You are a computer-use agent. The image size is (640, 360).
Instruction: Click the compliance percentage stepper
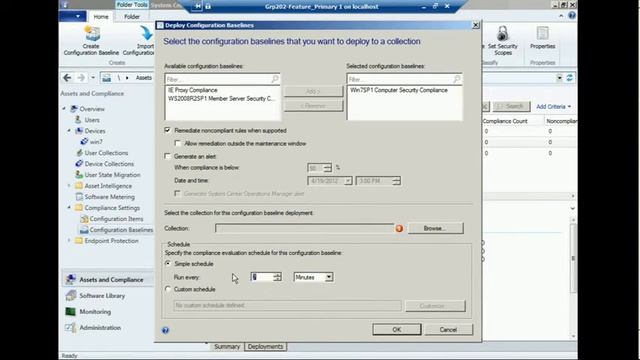coord(327,168)
